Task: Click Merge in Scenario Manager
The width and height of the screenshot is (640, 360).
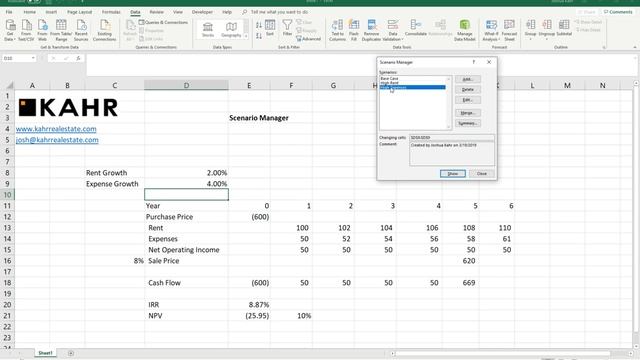Action: point(468,113)
